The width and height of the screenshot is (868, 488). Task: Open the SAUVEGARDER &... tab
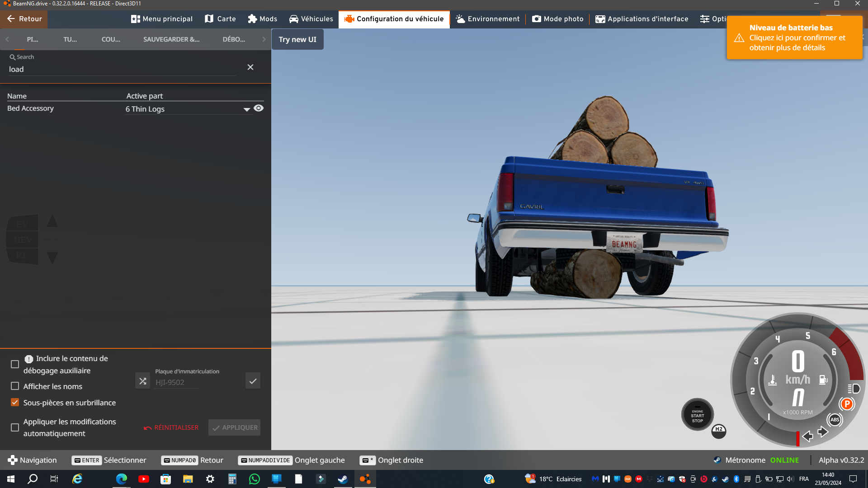click(171, 39)
